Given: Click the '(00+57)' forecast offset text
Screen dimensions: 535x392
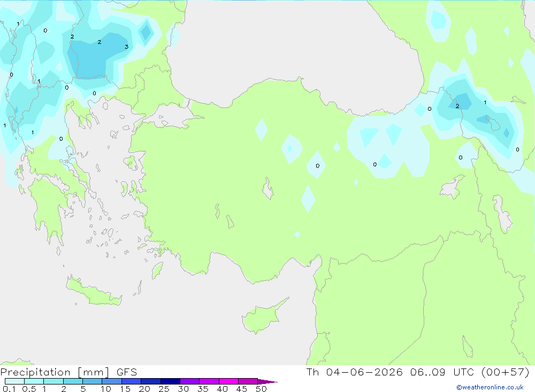Looking at the screenshot, I should [x=506, y=372].
